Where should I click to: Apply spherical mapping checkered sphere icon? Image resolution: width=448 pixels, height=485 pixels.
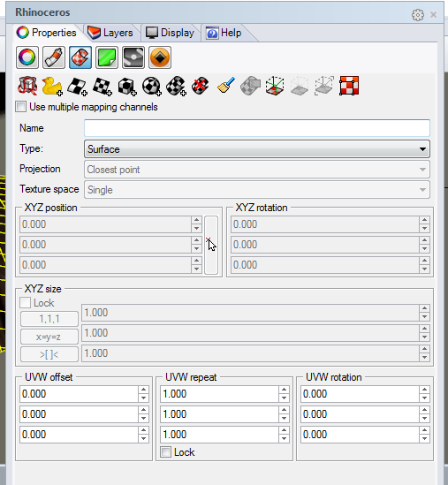(x=151, y=86)
